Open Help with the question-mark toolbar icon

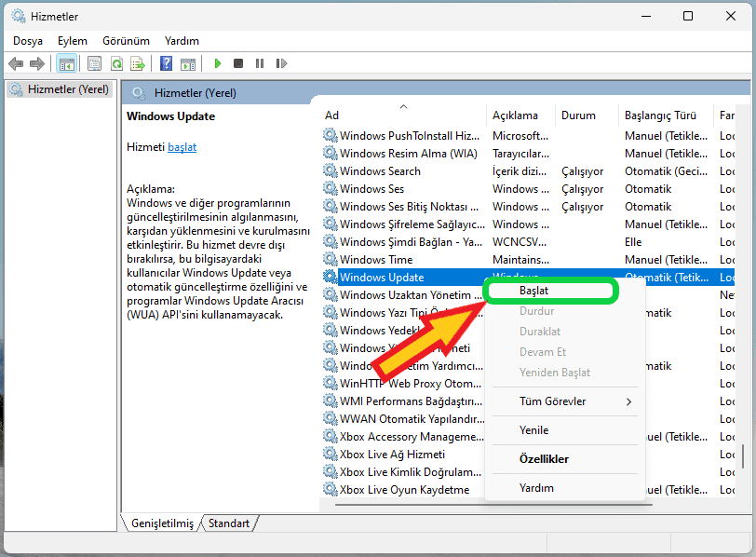(166, 63)
